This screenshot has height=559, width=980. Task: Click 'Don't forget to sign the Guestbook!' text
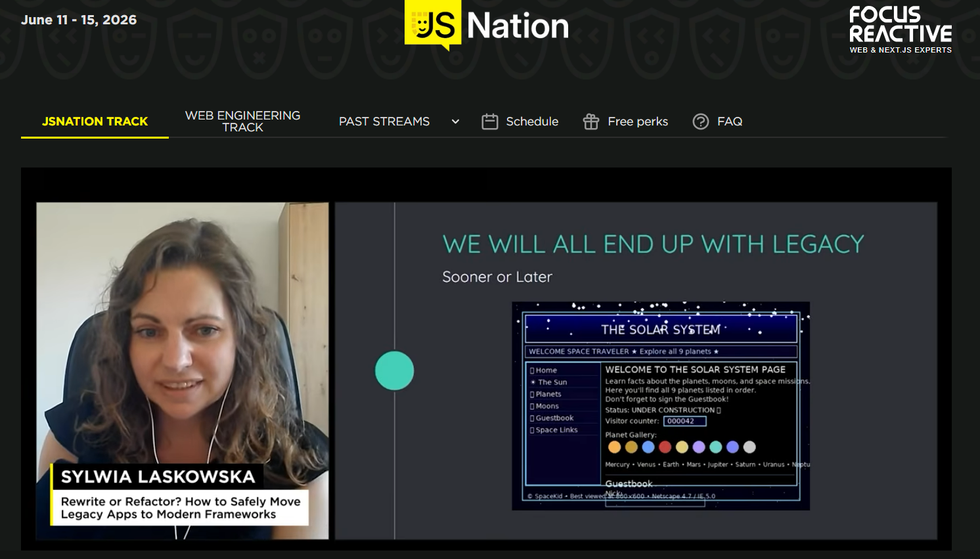click(667, 399)
